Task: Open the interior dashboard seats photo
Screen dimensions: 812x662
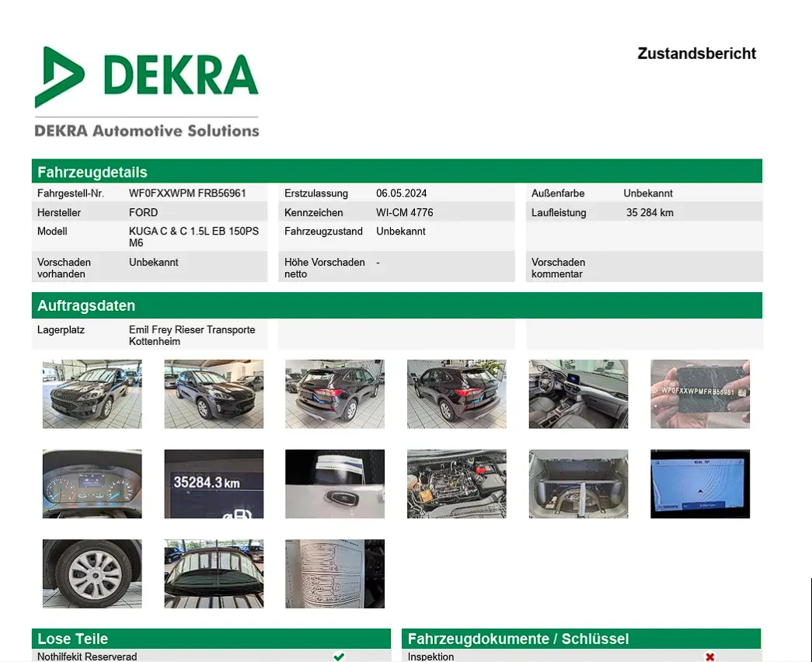Action: point(578,394)
